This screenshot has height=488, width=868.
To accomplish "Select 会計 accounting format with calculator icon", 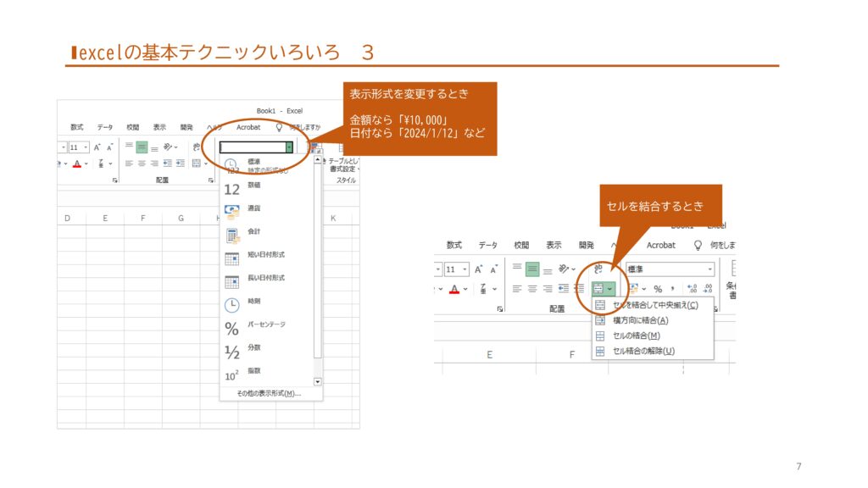I will [254, 231].
